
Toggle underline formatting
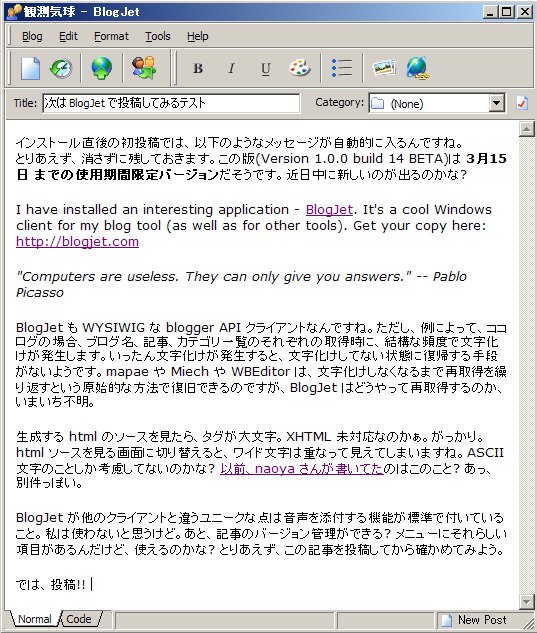(x=265, y=69)
